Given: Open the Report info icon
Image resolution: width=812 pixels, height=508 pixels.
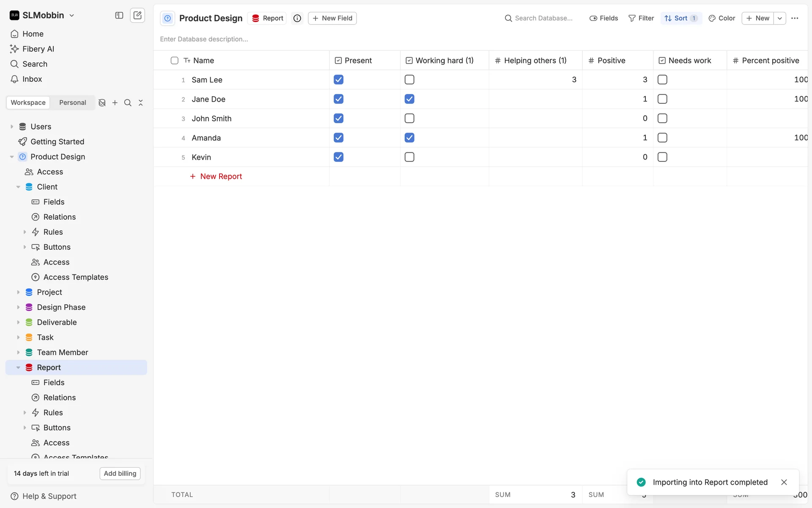Looking at the screenshot, I should tap(297, 18).
